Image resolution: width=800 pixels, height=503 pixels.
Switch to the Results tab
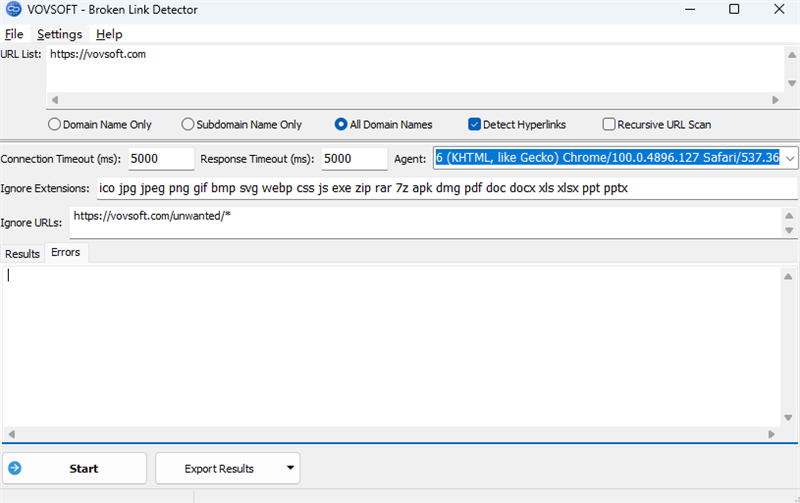pos(22,254)
